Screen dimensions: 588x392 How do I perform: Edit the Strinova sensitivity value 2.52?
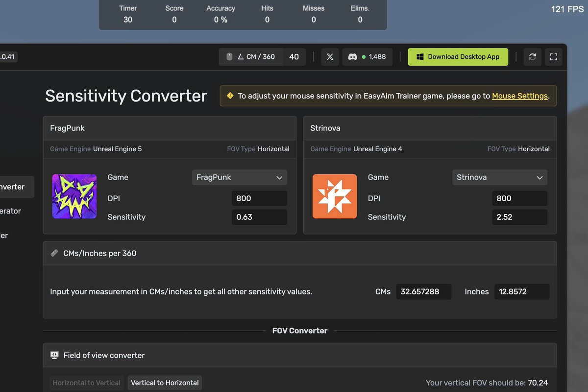coord(519,217)
